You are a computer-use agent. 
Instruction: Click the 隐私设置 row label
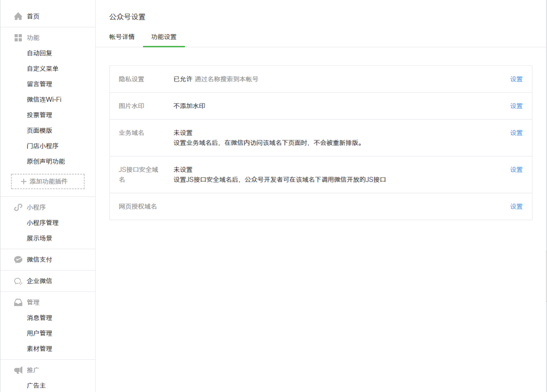[132, 79]
